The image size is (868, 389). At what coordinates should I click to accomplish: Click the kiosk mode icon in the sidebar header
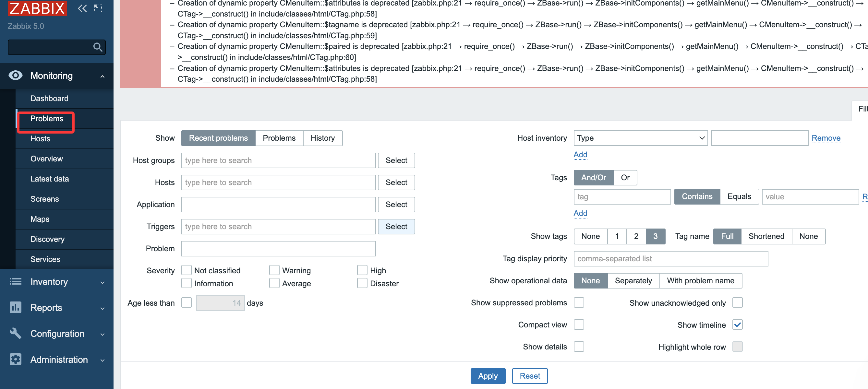click(98, 8)
